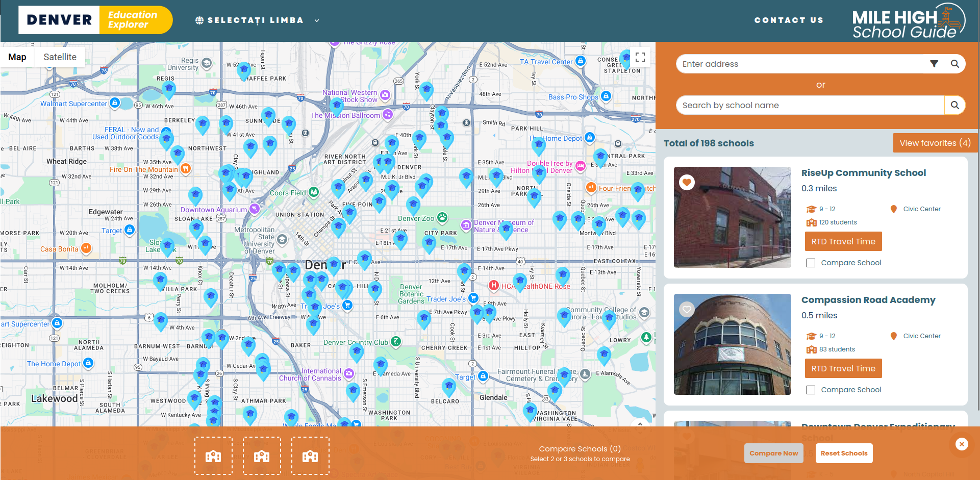Click the address search magnifier icon

point(954,64)
